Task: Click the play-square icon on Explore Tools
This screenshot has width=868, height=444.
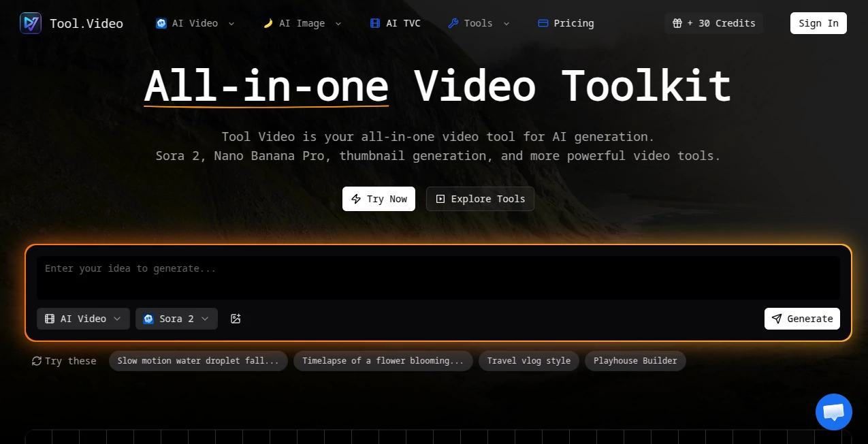Action: (440, 199)
